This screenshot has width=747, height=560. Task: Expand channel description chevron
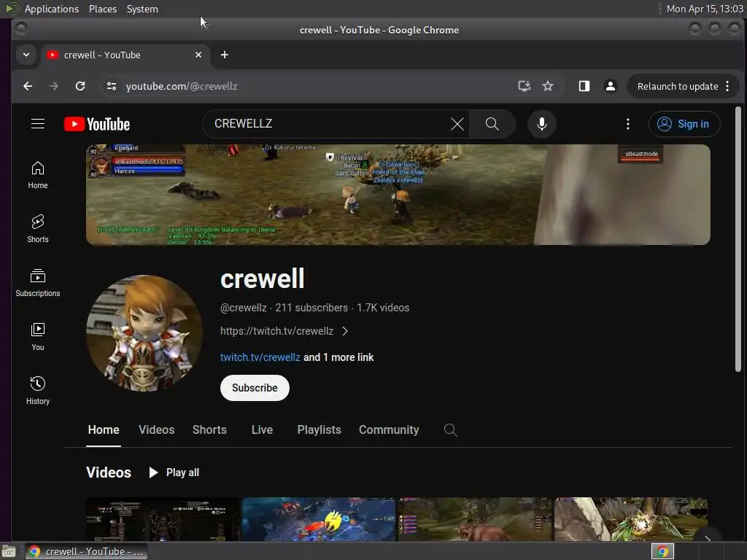point(345,331)
